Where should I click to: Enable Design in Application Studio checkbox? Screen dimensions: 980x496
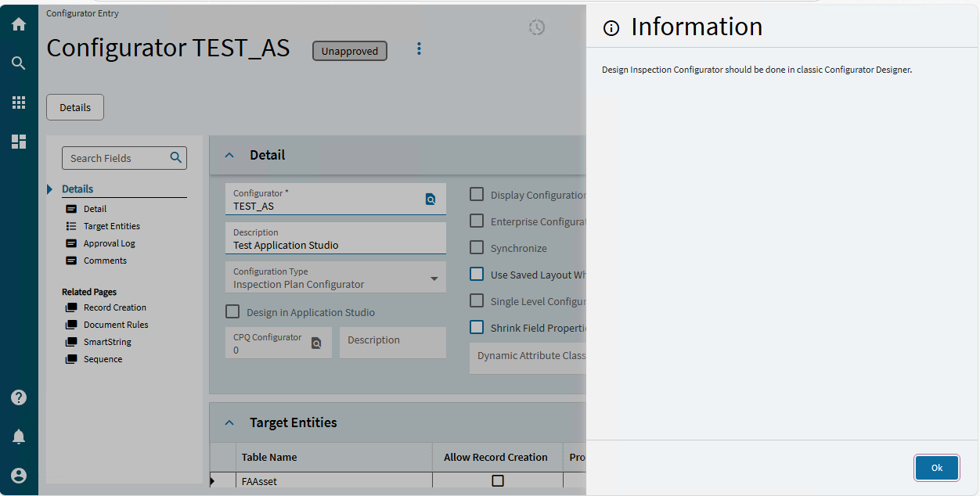coord(232,312)
